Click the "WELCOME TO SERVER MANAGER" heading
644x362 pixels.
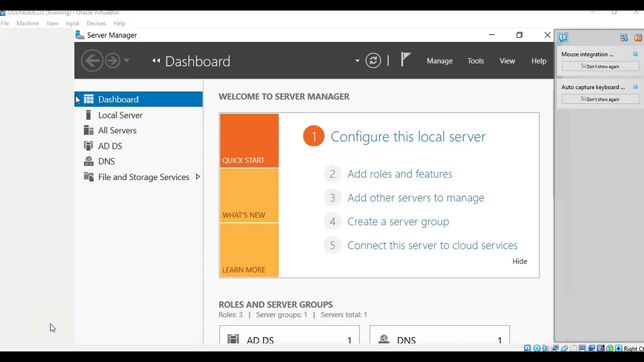tap(284, 97)
